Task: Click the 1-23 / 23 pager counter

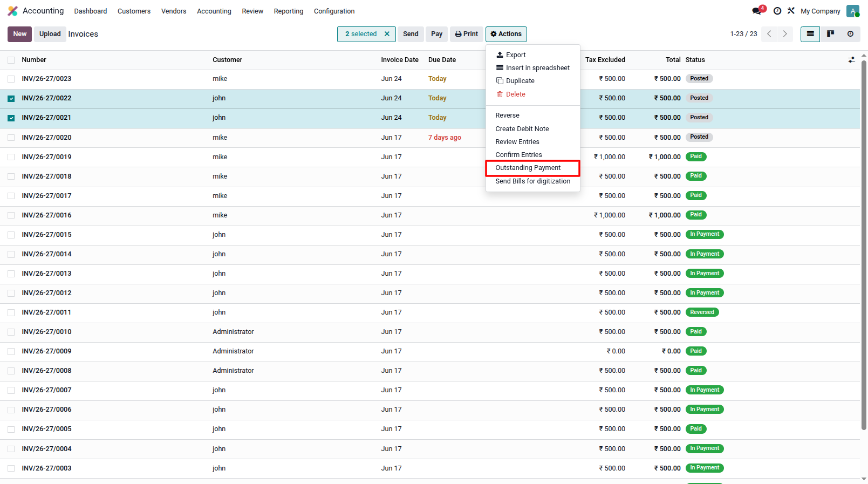Action: (x=743, y=34)
